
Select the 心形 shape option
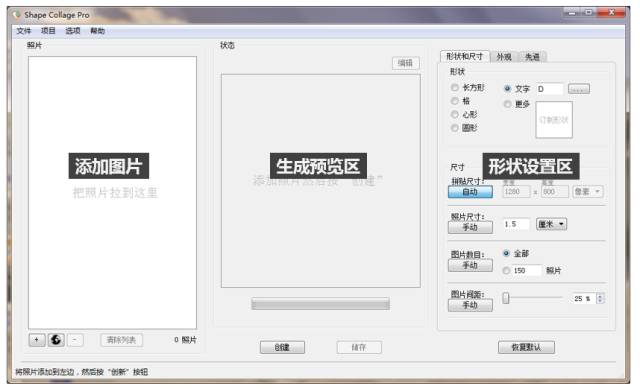[x=464, y=114]
